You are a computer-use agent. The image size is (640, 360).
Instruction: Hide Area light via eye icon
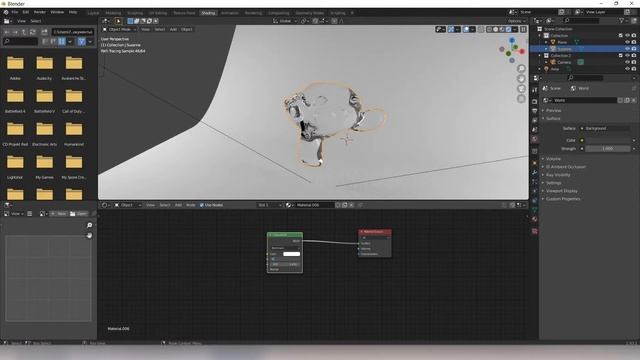pos(627,69)
